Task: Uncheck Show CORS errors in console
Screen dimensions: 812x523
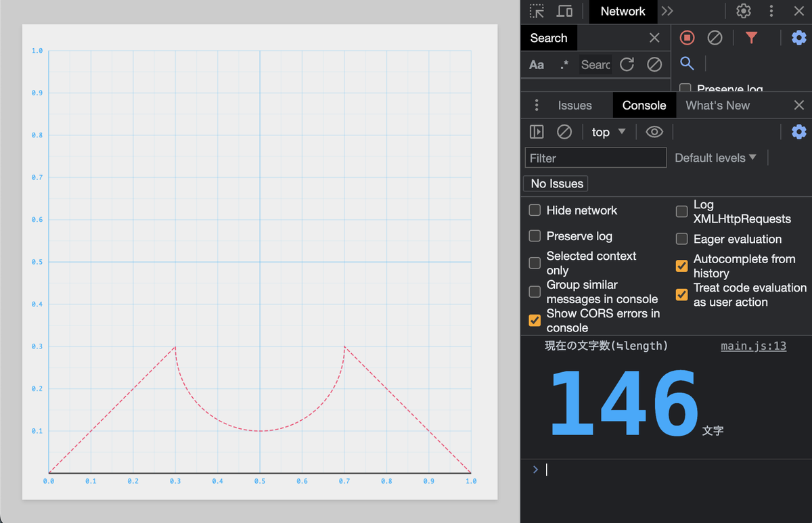Action: pos(535,320)
